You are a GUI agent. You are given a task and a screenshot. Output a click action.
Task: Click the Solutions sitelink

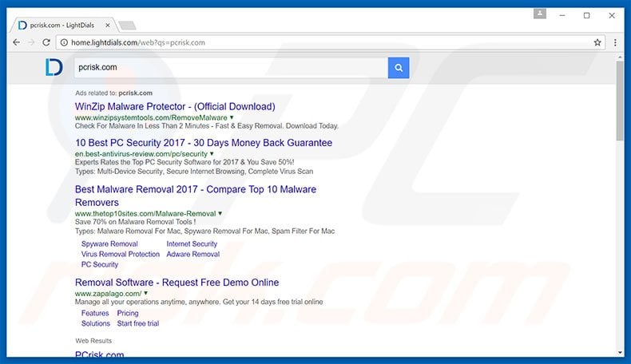(95, 323)
